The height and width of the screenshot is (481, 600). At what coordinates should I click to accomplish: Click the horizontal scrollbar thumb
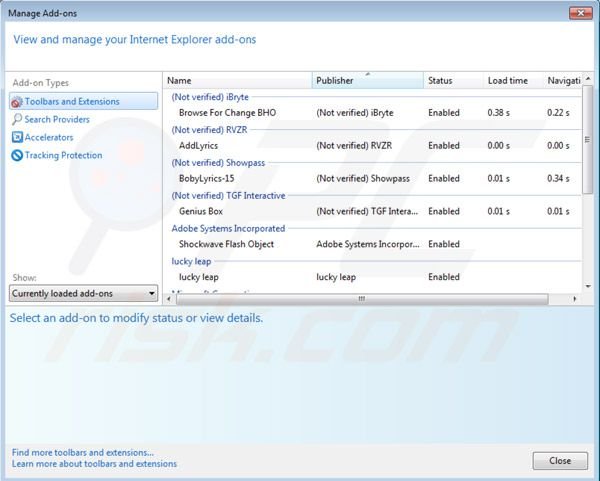(362, 299)
